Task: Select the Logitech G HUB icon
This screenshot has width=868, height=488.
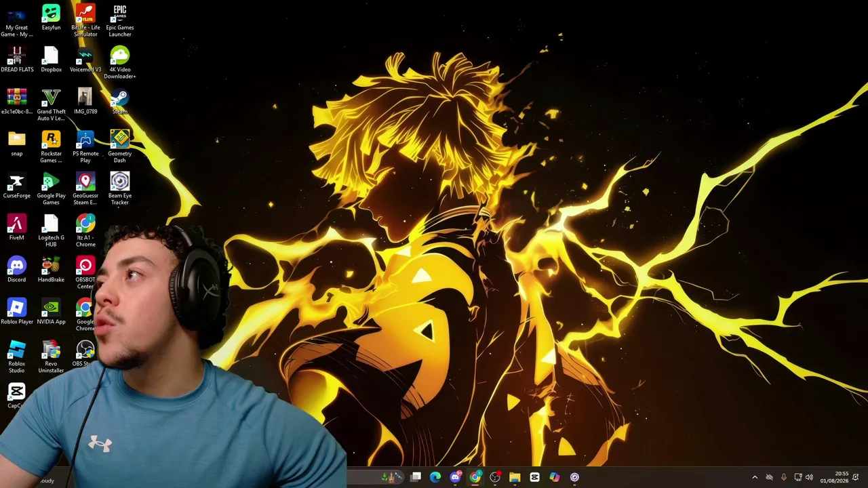Action: coord(51,230)
